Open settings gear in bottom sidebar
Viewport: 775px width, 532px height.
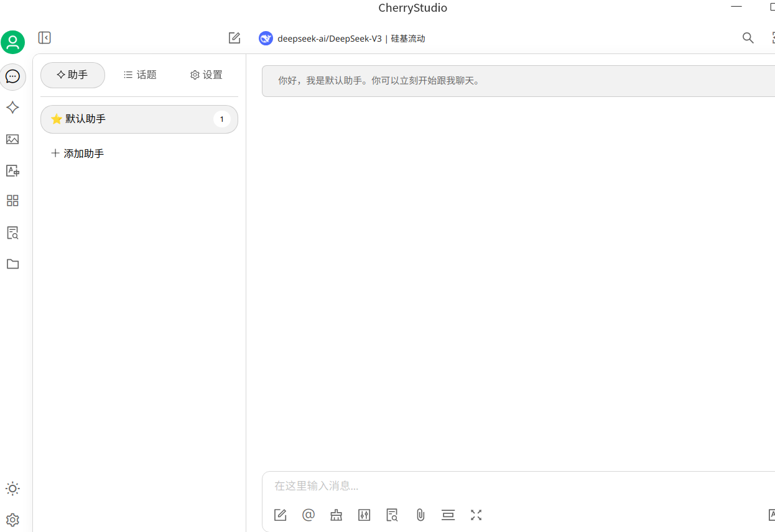(12, 520)
